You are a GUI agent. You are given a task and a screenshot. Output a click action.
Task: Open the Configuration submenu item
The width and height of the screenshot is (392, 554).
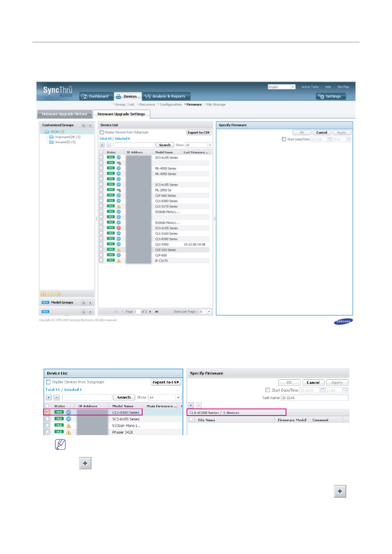[x=171, y=104]
